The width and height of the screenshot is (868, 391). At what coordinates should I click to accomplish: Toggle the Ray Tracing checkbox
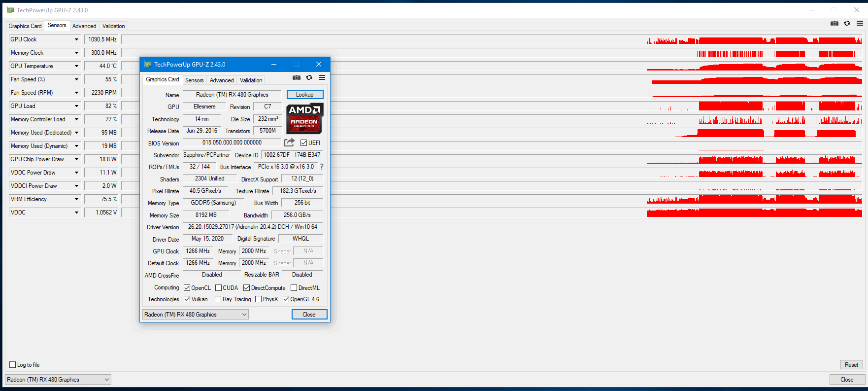pyautogui.click(x=218, y=299)
